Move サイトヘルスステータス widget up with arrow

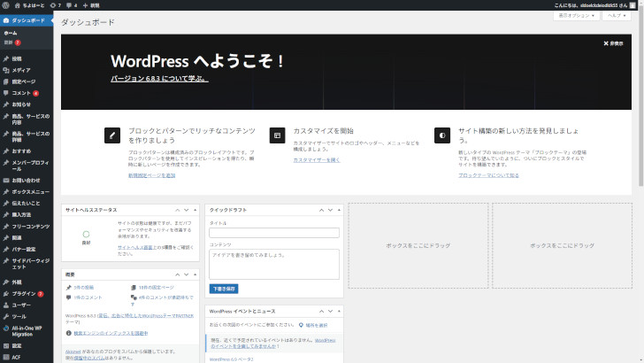point(178,210)
